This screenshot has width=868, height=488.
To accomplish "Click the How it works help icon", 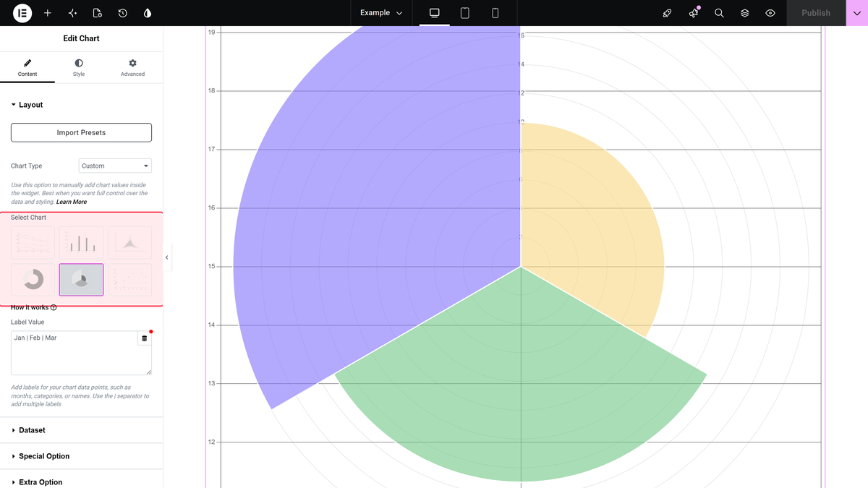I will [x=54, y=307].
